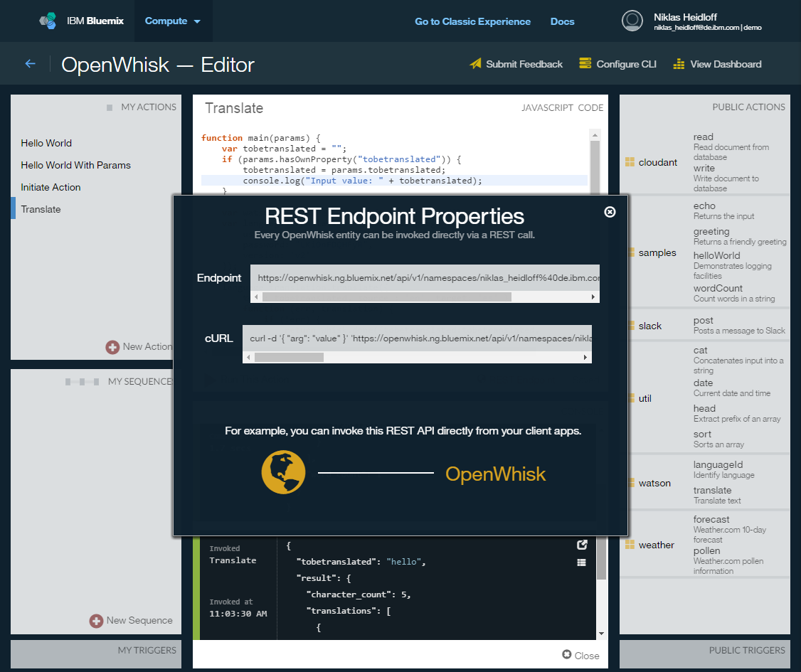
Task: Go to Classic Experience link
Action: (x=472, y=21)
